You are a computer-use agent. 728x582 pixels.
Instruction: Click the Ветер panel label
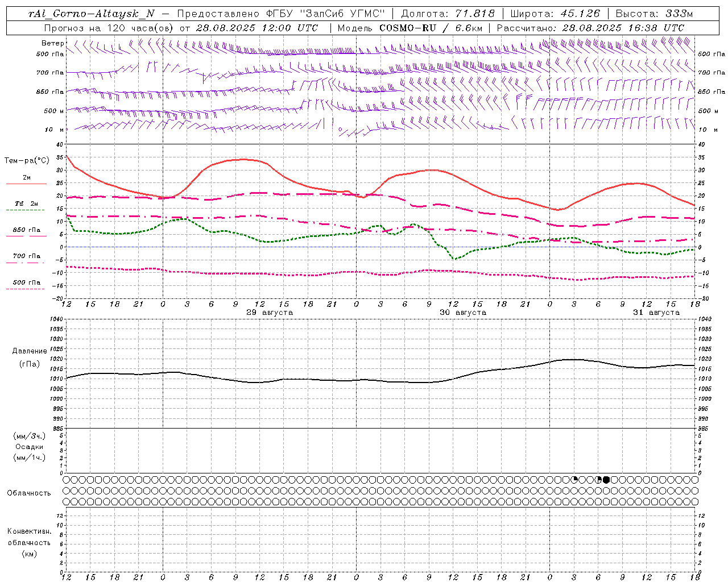(x=52, y=43)
